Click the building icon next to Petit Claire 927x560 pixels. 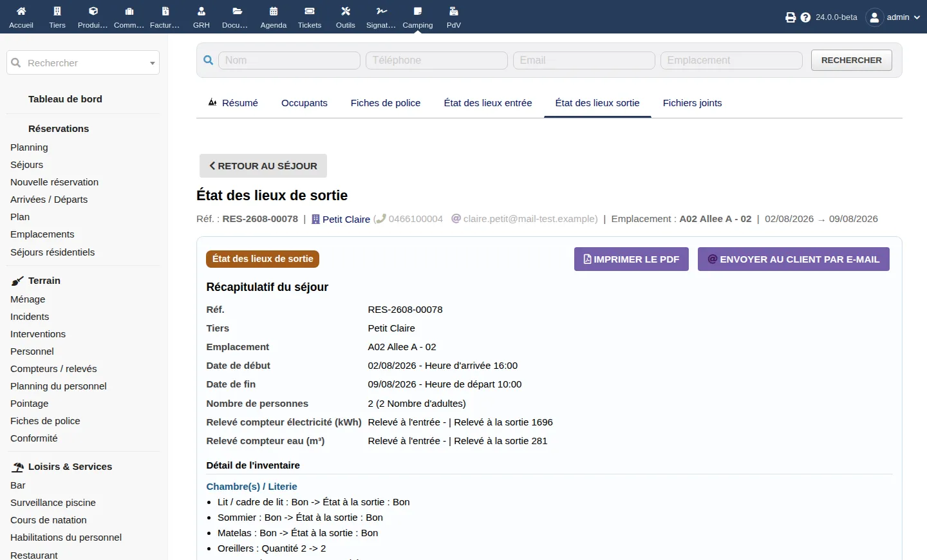pos(315,219)
